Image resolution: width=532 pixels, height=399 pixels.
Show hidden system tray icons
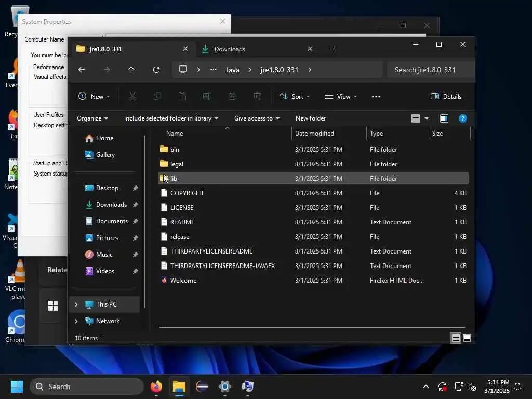point(426,387)
